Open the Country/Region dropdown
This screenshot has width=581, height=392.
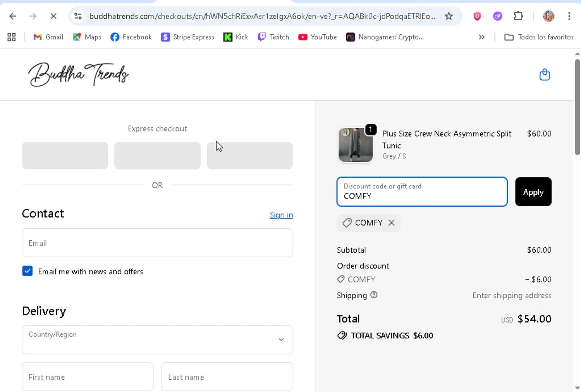point(157,340)
